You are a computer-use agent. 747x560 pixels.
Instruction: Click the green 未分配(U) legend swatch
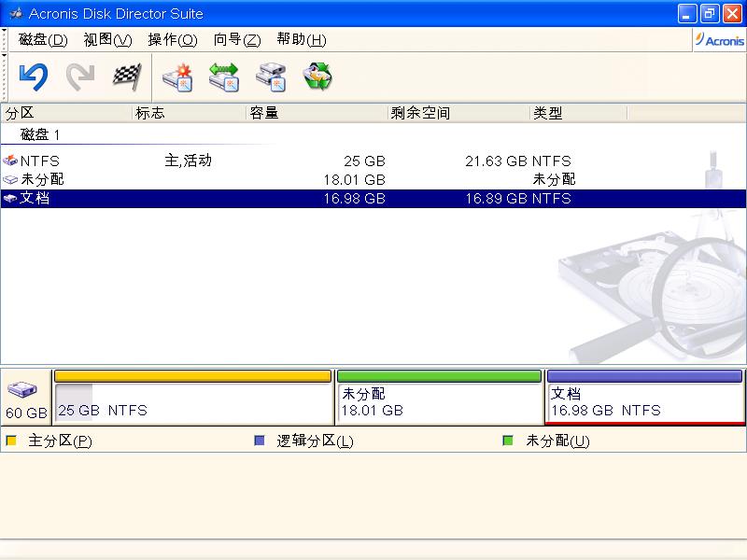pyautogui.click(x=508, y=441)
